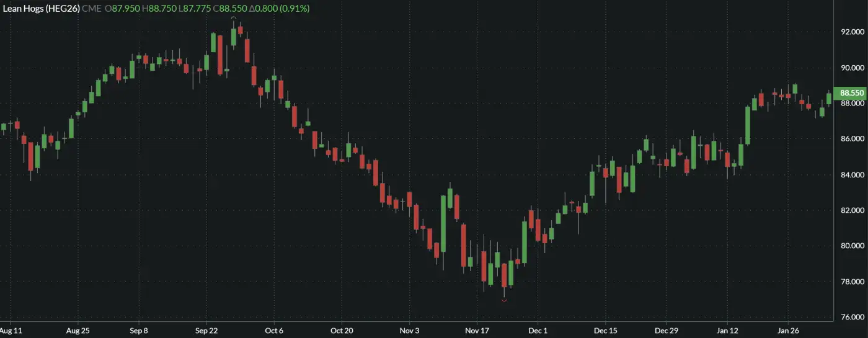The width and height of the screenshot is (868, 338).
Task: Click the 92.000 price axis label
Action: (x=851, y=32)
